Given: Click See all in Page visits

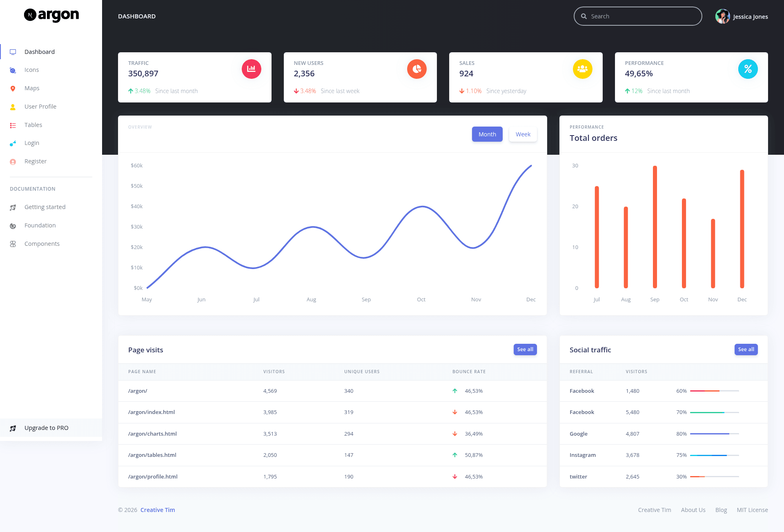Looking at the screenshot, I should coord(525,349).
